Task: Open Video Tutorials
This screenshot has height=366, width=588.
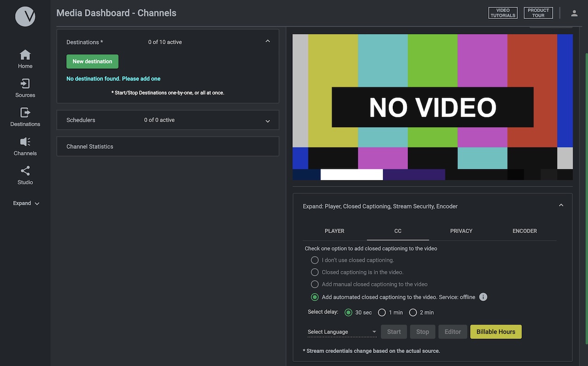Action: click(x=503, y=13)
